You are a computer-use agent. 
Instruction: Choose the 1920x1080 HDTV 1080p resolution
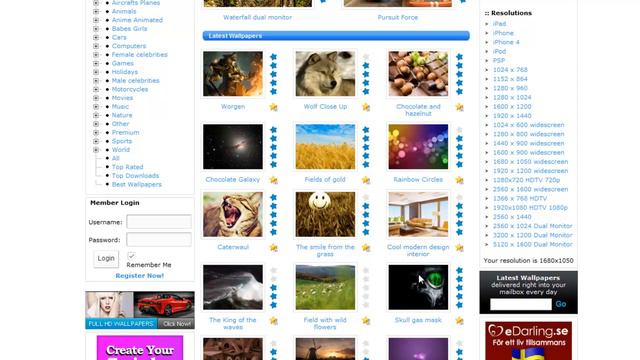530,208
